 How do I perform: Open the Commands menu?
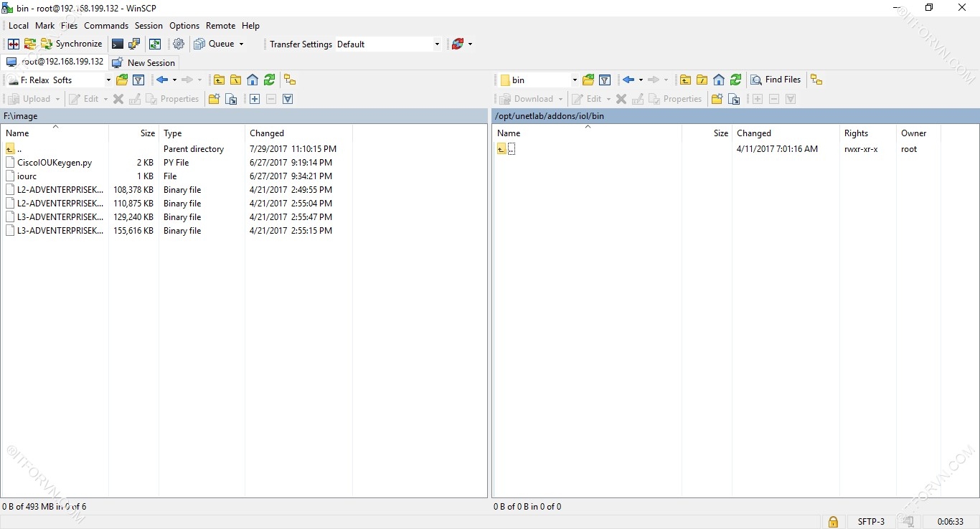105,26
